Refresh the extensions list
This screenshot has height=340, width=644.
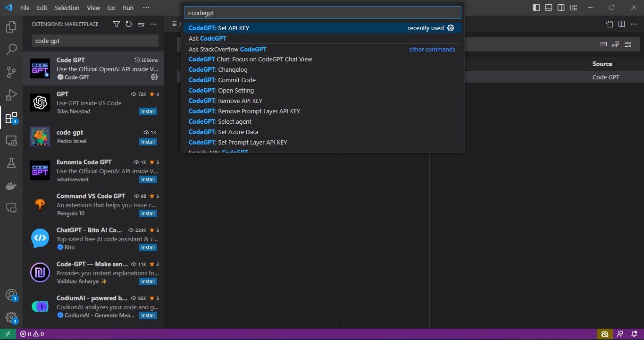point(128,24)
